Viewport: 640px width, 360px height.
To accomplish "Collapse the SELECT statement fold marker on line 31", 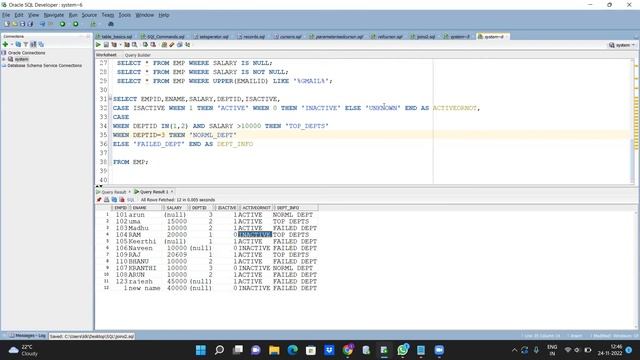I will (x=110, y=99).
